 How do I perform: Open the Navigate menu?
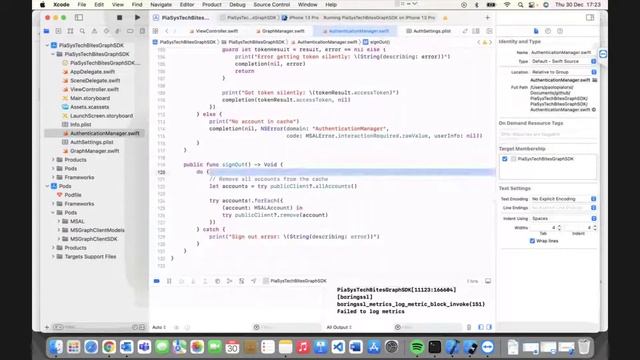tap(161, 4)
